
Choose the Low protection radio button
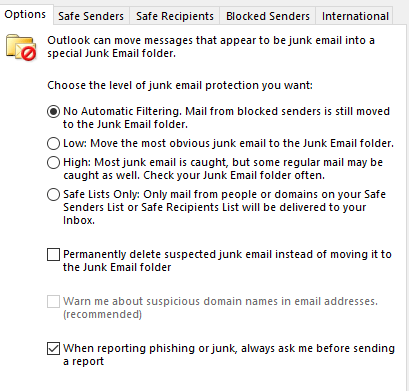tap(53, 143)
